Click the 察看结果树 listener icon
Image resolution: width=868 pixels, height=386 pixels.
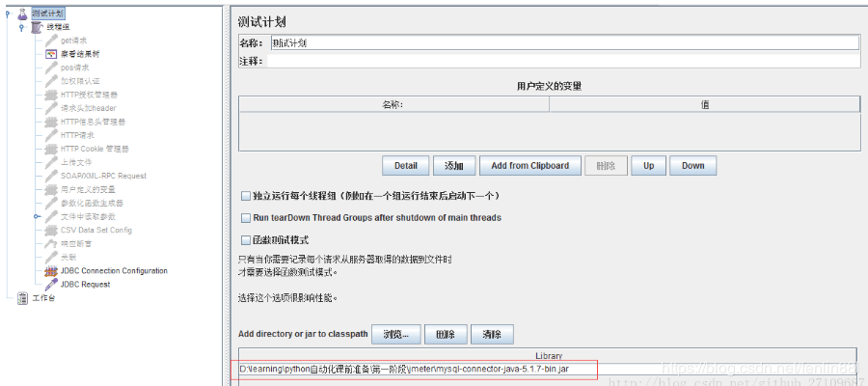pyautogui.click(x=51, y=54)
